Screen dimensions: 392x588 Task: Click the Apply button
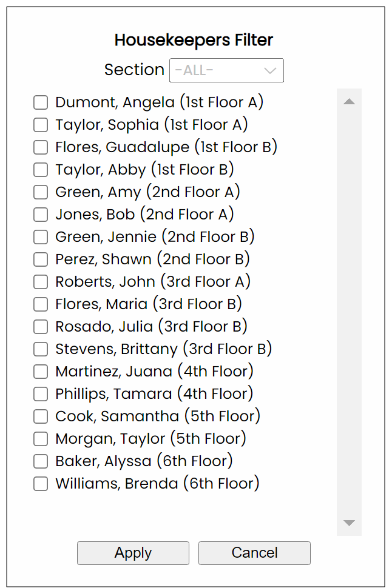(133, 553)
